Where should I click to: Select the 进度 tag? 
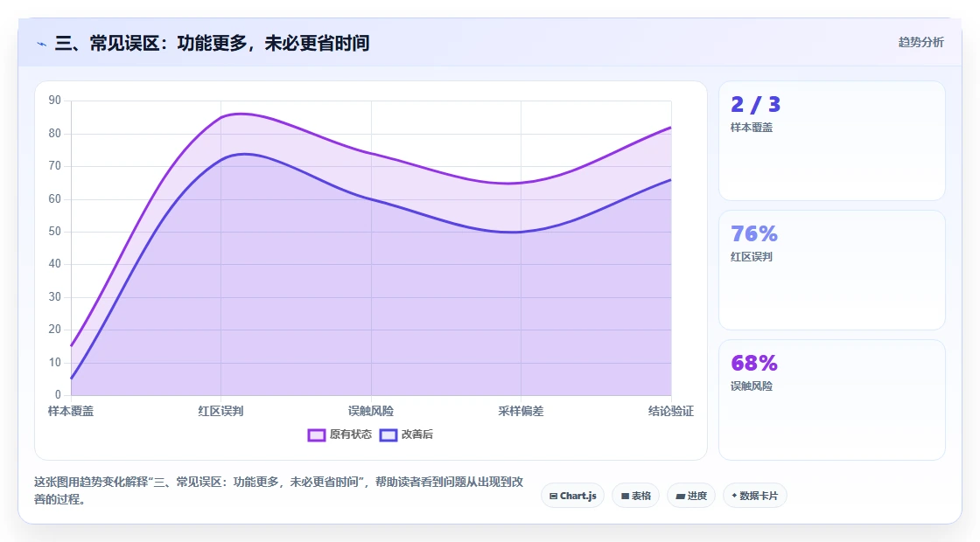691,496
